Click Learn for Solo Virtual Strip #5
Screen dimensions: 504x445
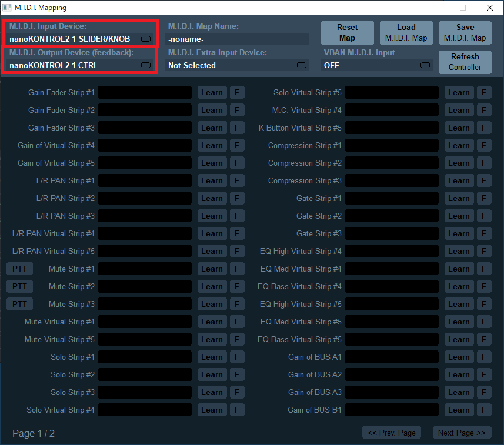(x=459, y=92)
